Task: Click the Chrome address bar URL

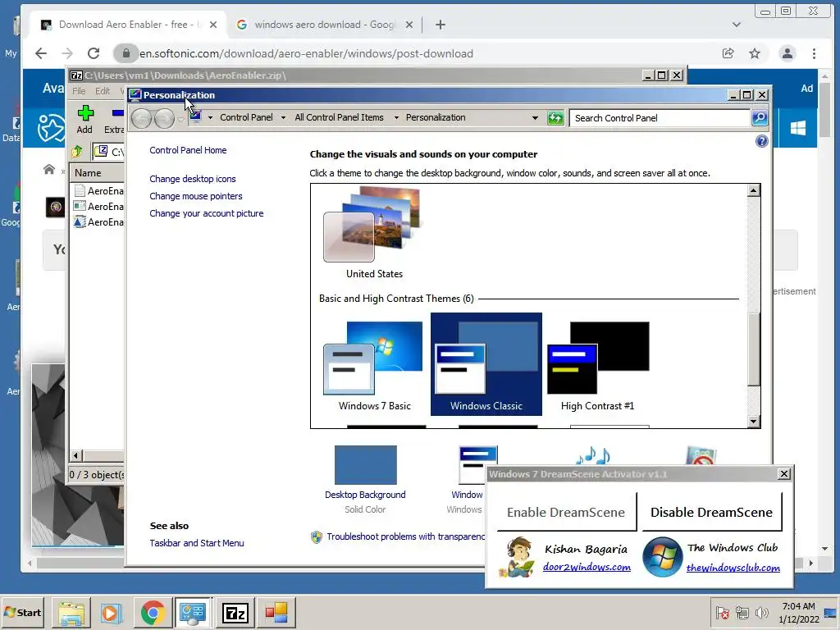Action: tap(306, 53)
